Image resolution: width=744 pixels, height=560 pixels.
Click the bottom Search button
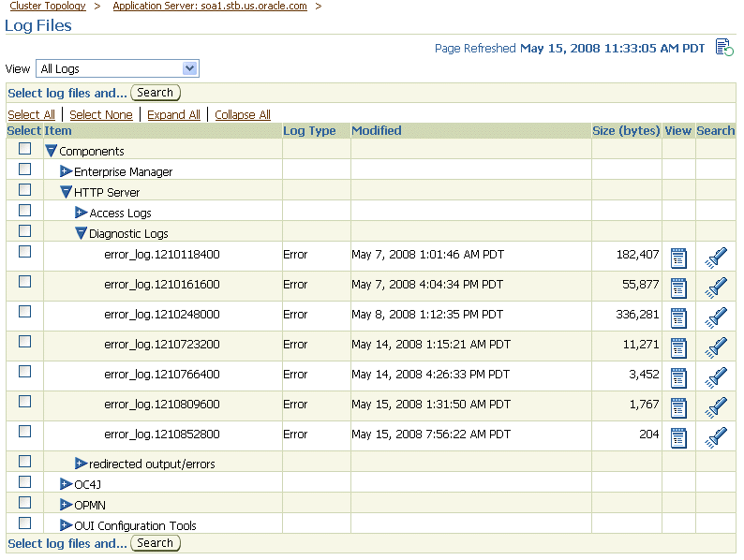(x=156, y=543)
